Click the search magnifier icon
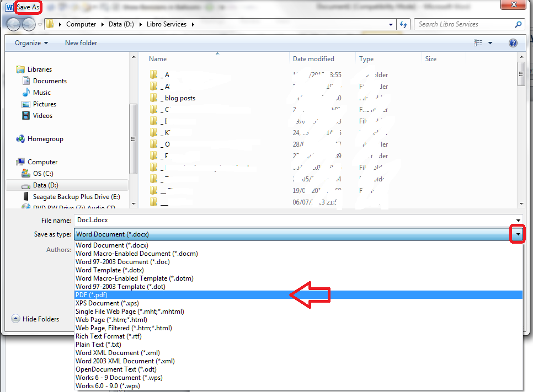Viewport: 533px width, 392px height. pos(518,24)
